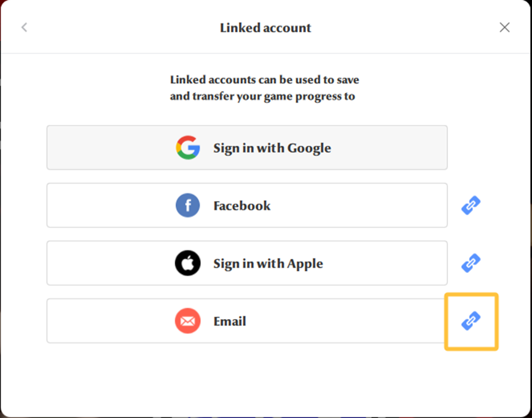Link Email using the highlighted chain icon

471,321
